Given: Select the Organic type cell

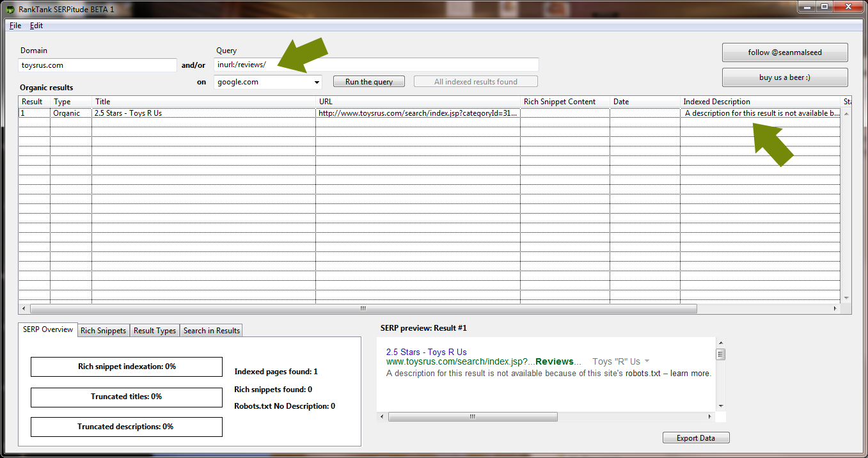Looking at the screenshot, I should [x=71, y=113].
